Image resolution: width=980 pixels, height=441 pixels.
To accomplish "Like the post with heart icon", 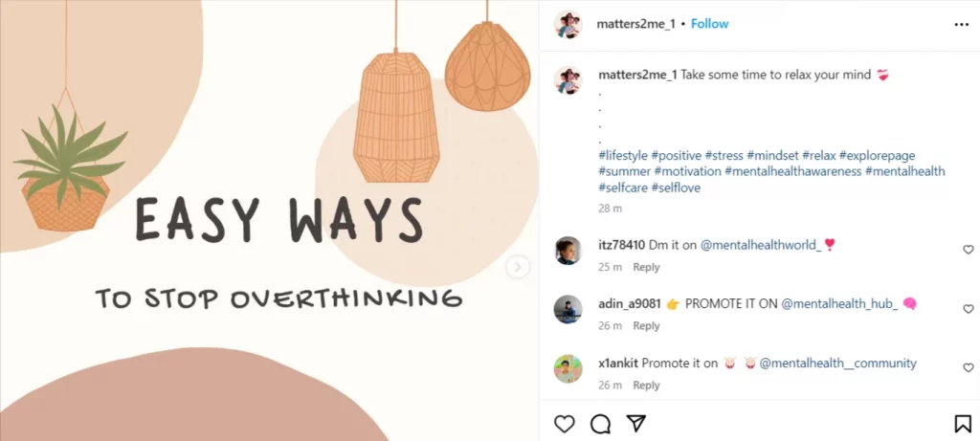I will 565,424.
